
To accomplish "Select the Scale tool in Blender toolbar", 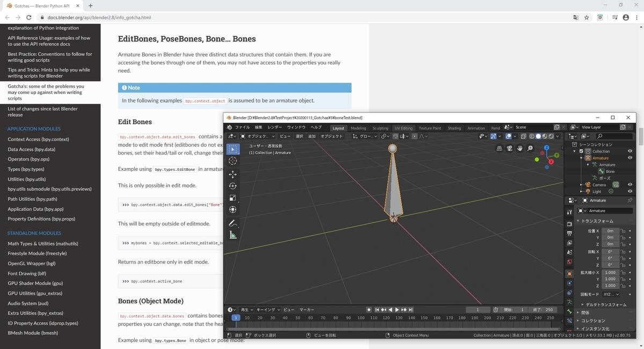I will point(232,198).
